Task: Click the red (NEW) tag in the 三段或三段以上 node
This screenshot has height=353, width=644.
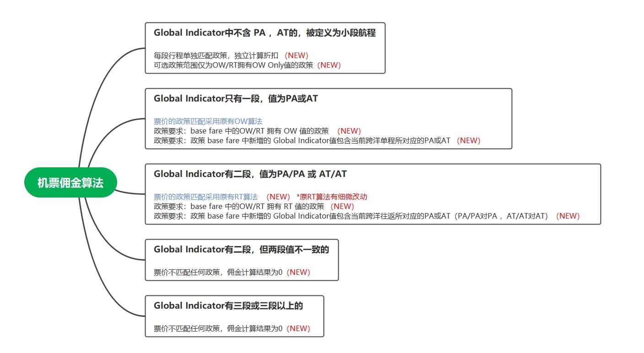Action: click(298, 328)
